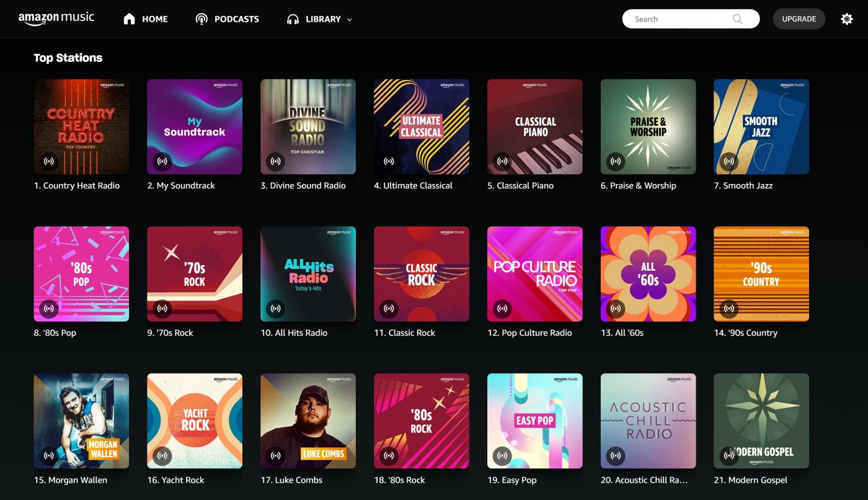Start station icon on '80s Rock
This screenshot has height=500, width=868.
(389, 455)
